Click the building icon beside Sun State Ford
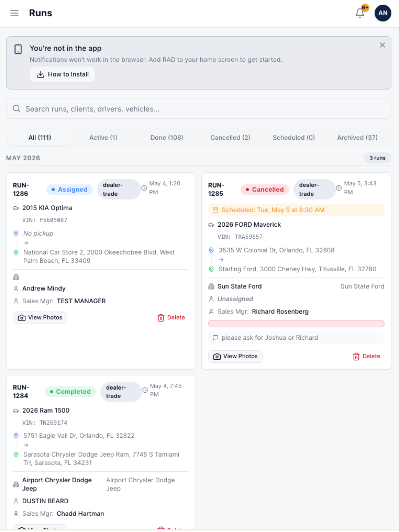399x532 pixels. pyautogui.click(x=211, y=286)
